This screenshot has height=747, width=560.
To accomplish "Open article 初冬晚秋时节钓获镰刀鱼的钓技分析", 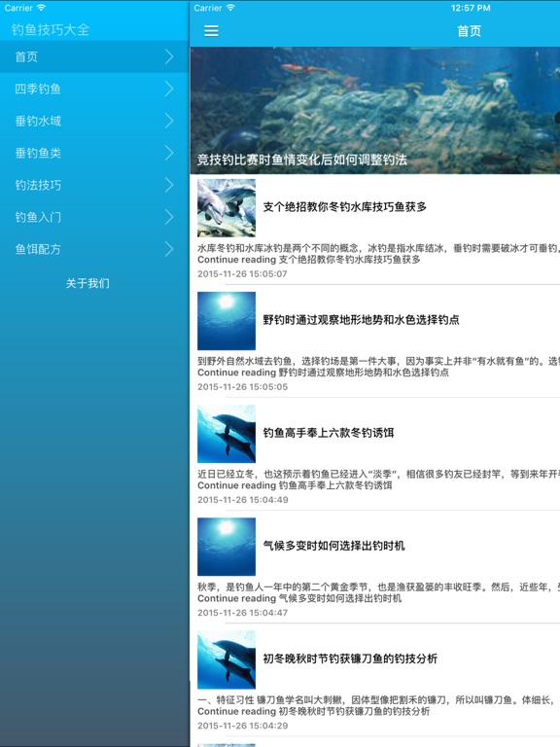I will pos(350,658).
